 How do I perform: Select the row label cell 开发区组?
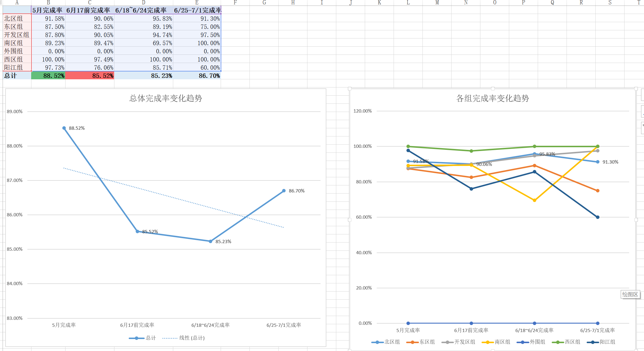coord(17,35)
